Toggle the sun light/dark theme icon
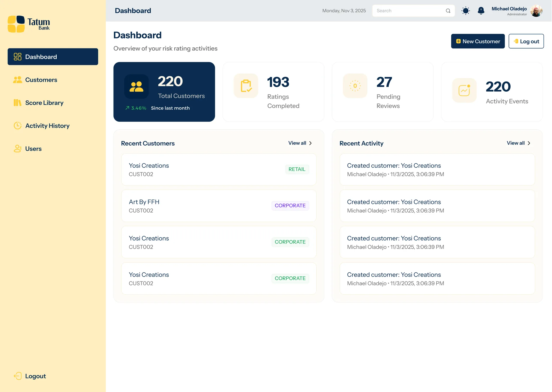Image resolution: width=552 pixels, height=392 pixels. tap(465, 11)
